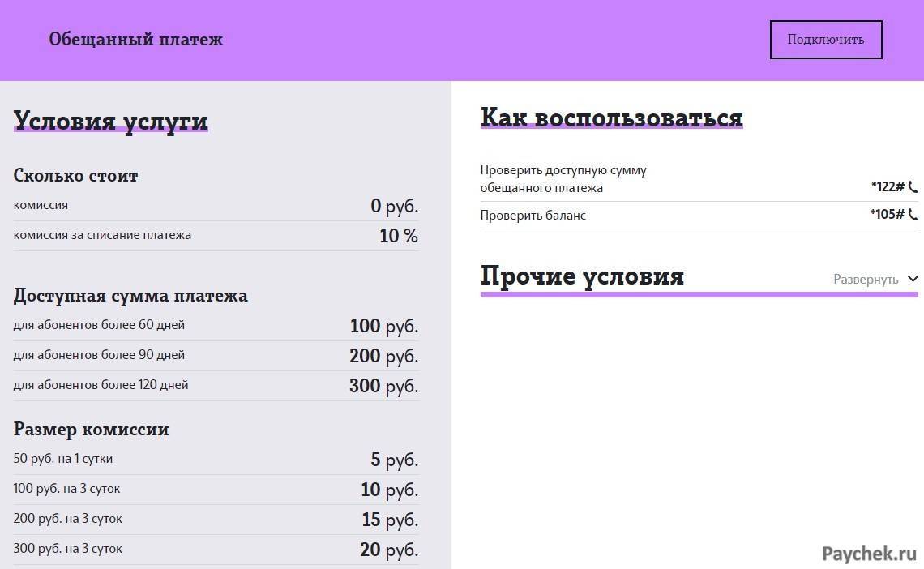Click the phone icon next to *105#
The width and height of the screenshot is (924, 569).
tap(913, 215)
